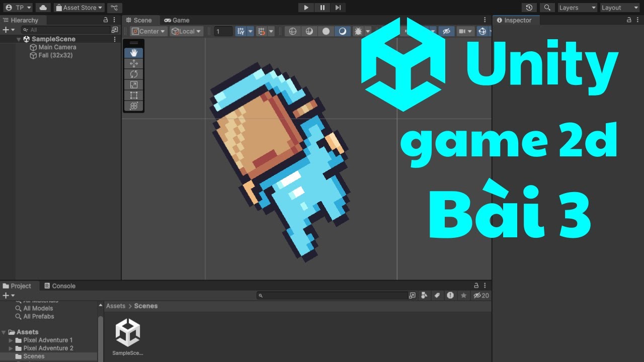
Task: Lock the Project panel
Action: pos(476,286)
